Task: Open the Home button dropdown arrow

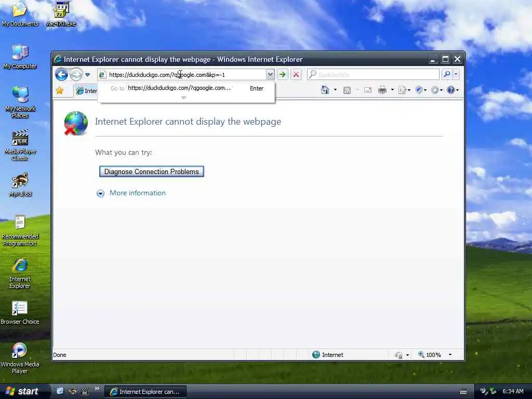Action: tap(335, 90)
